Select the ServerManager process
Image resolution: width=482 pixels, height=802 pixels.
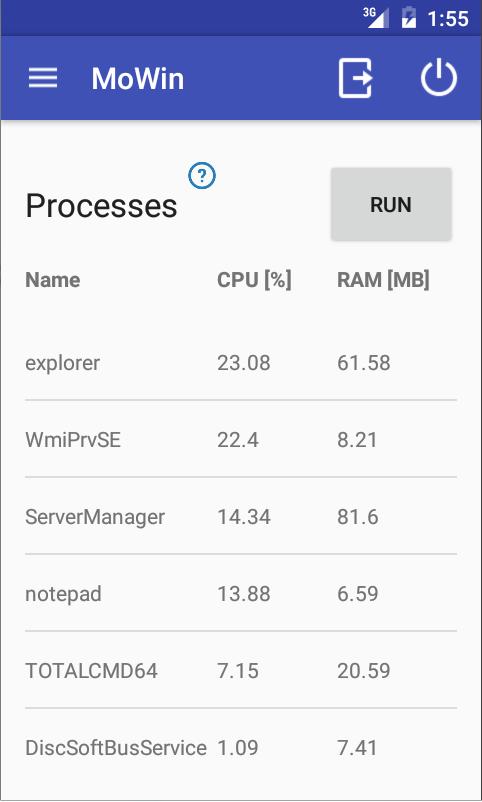240,516
